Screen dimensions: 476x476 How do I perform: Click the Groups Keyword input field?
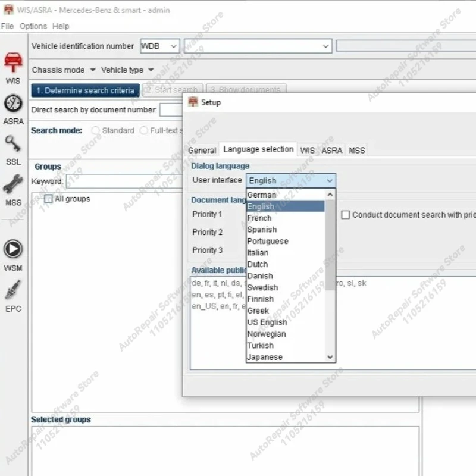(x=124, y=181)
